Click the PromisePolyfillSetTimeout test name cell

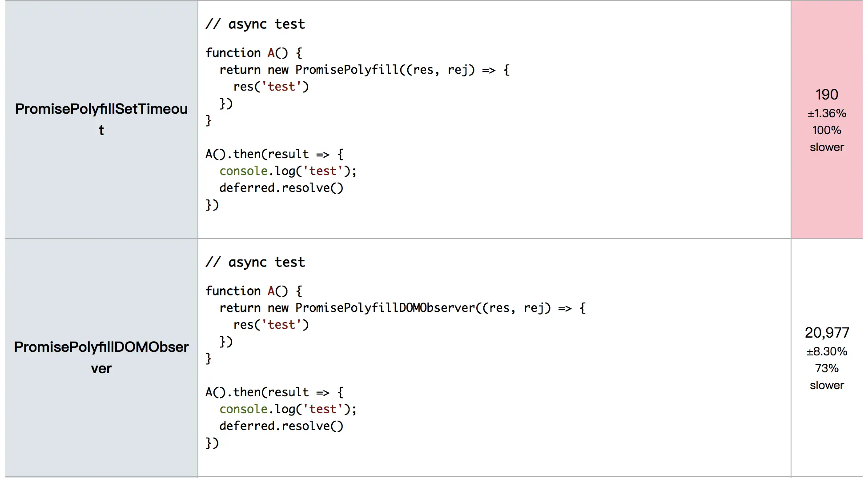pos(101,119)
